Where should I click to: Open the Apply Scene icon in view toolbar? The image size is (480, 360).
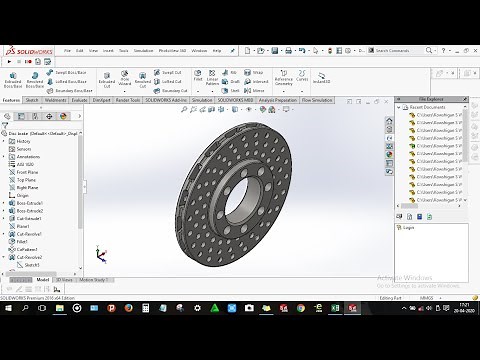[x=272, y=109]
